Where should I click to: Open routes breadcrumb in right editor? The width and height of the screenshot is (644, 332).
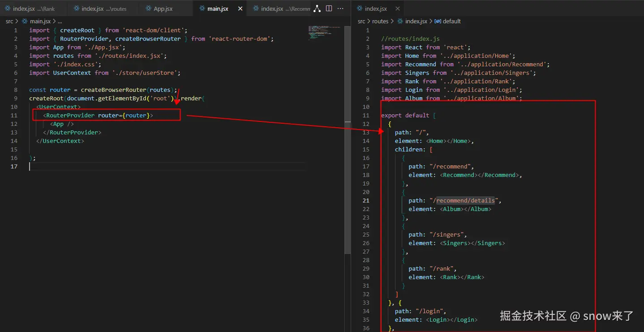[x=380, y=21]
